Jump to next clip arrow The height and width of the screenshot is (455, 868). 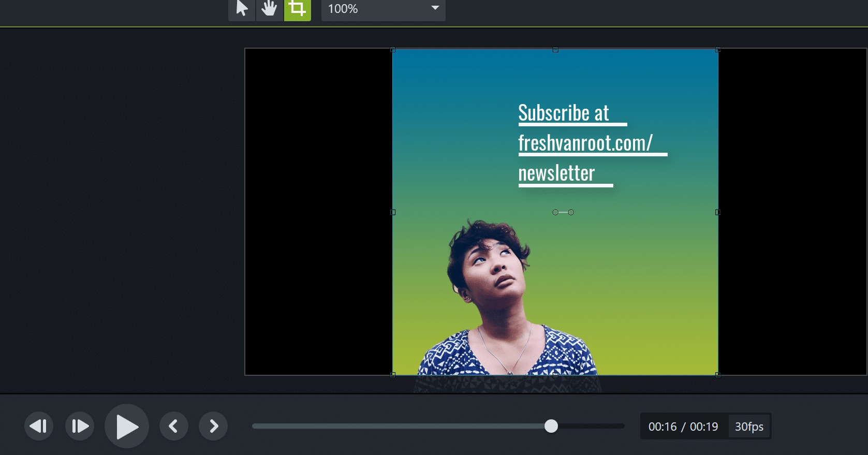coord(213,426)
